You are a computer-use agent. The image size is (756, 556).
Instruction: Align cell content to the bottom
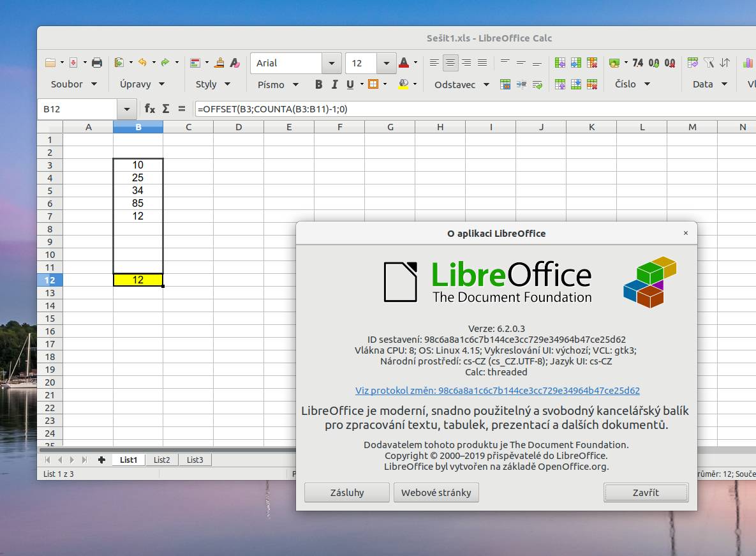(x=537, y=63)
